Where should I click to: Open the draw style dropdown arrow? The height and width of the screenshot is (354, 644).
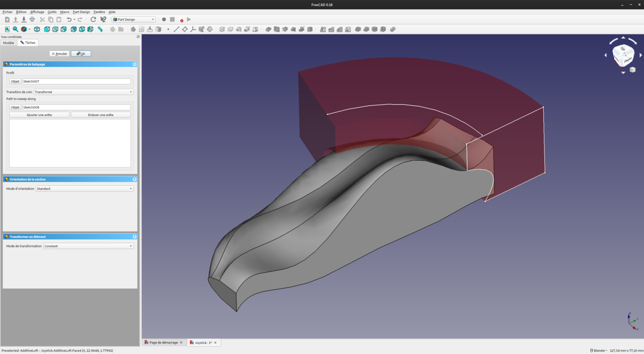tap(29, 29)
